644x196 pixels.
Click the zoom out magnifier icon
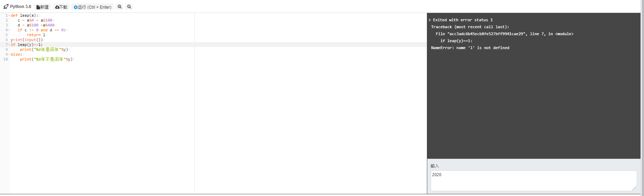coord(129,7)
